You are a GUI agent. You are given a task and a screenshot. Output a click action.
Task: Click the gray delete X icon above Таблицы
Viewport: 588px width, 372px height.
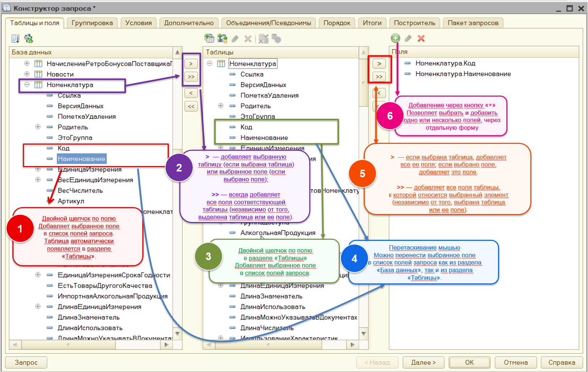[x=248, y=39]
